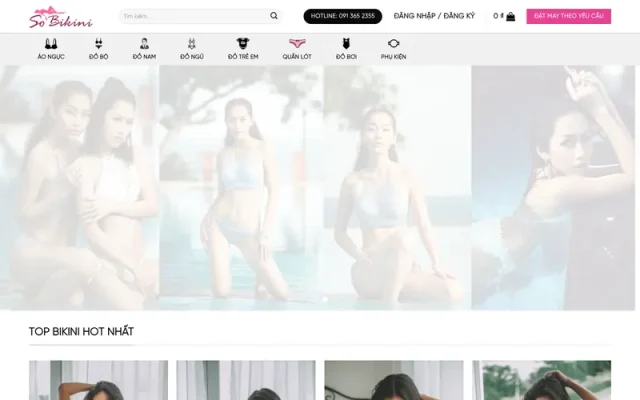Click the search magnifier icon
The height and width of the screenshot is (400, 640).
click(273, 16)
